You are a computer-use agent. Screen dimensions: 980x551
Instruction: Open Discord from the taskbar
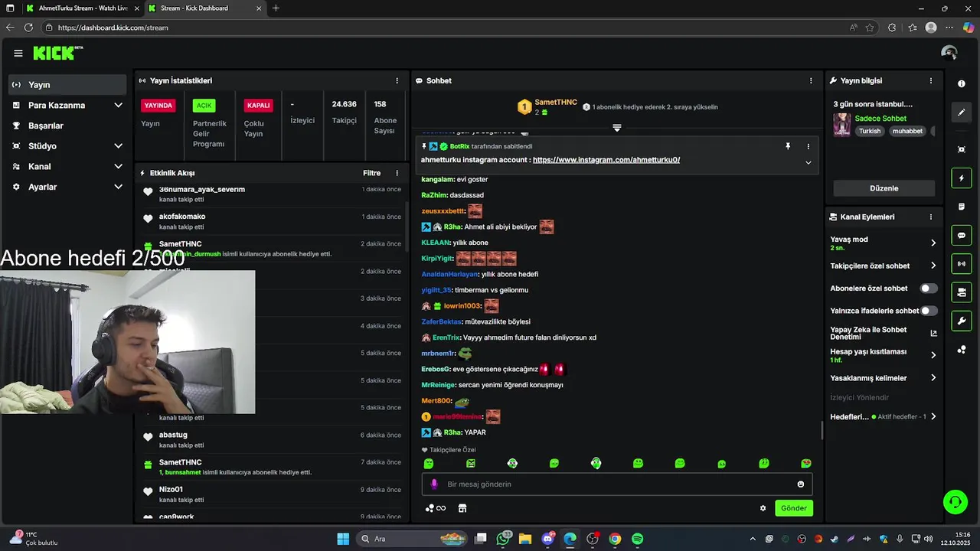pyautogui.click(x=548, y=539)
